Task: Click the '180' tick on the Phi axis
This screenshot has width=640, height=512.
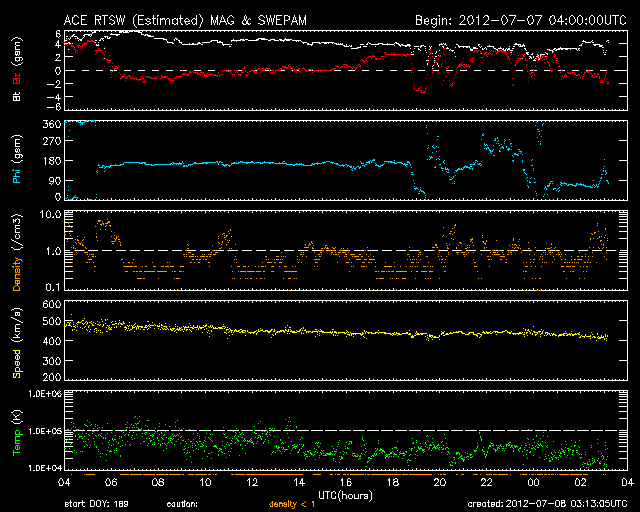Action: click(52, 161)
